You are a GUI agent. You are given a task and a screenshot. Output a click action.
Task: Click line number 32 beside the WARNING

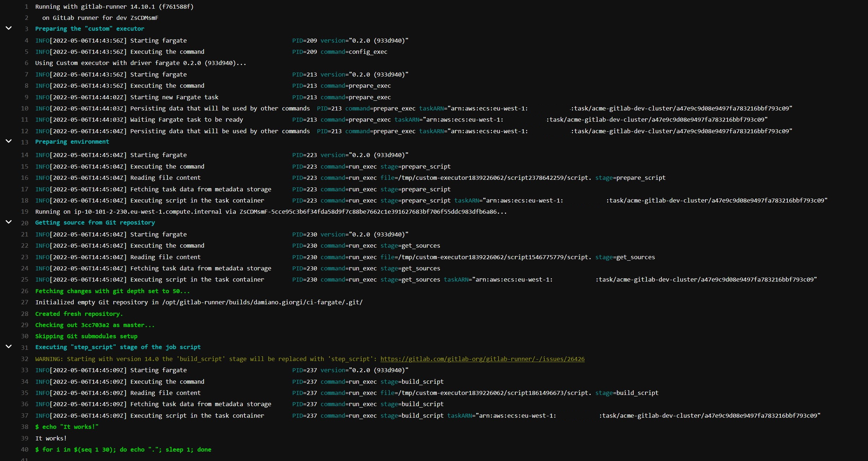pyautogui.click(x=25, y=359)
